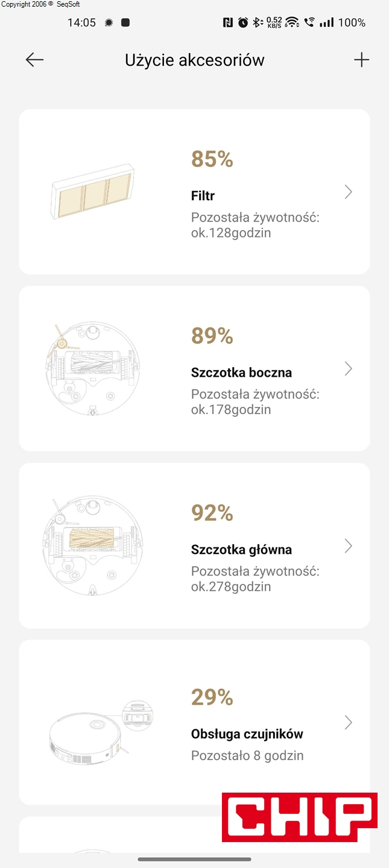Tap the bottom navigation gesture bar

[194, 860]
